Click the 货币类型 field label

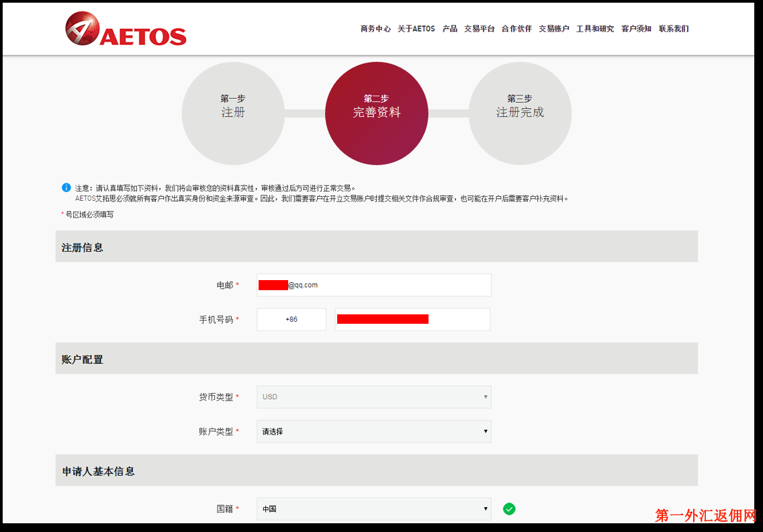tap(216, 397)
